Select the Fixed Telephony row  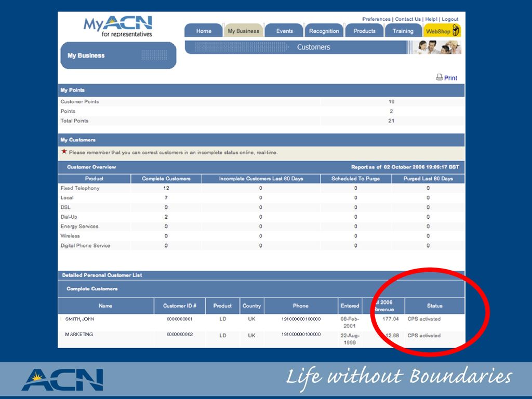click(x=261, y=188)
